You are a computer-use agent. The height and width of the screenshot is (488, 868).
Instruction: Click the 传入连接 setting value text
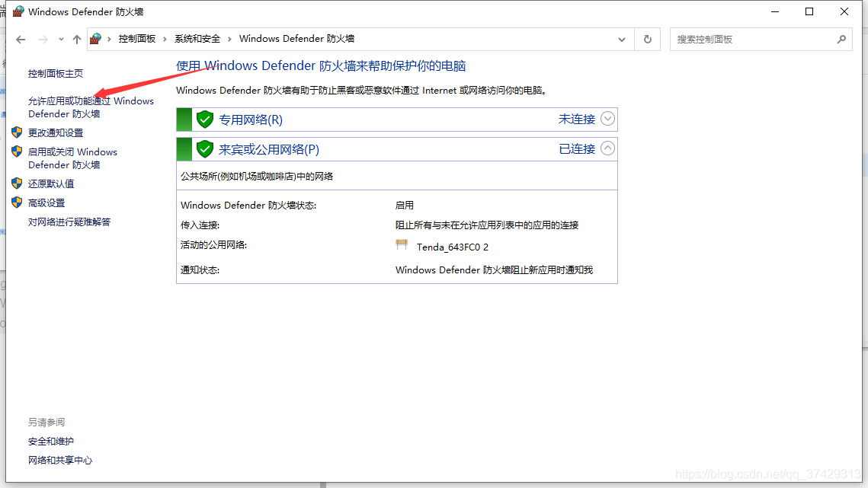tap(487, 225)
